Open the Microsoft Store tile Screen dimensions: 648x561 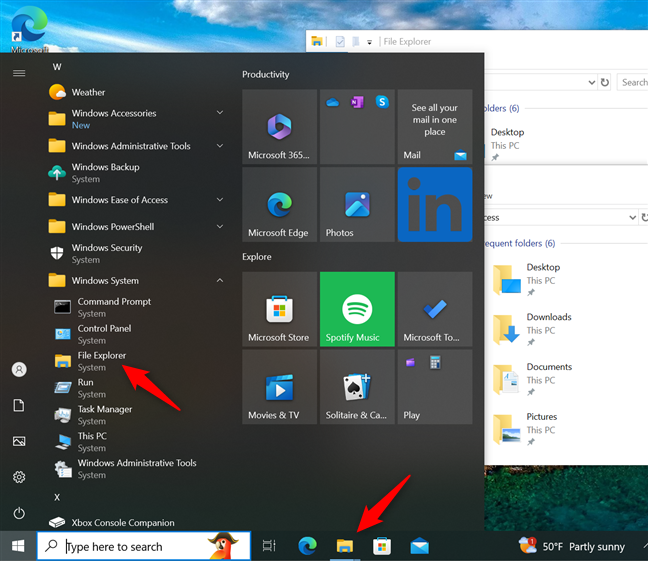(x=279, y=309)
